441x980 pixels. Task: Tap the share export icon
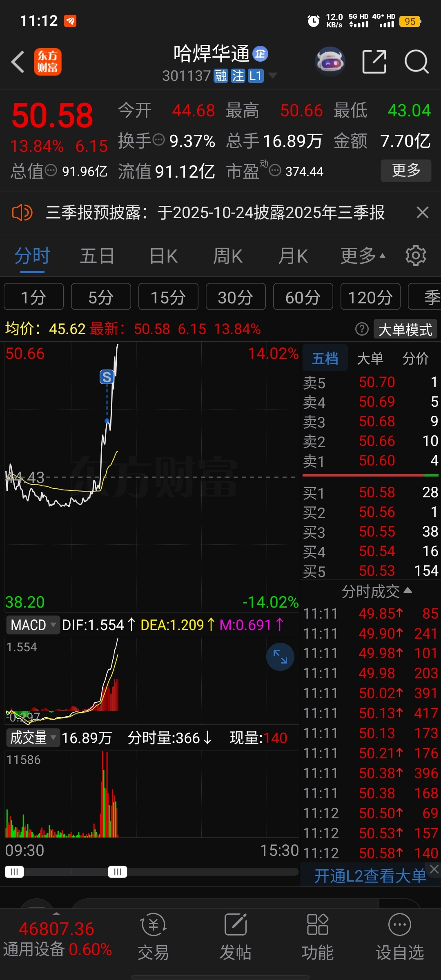click(374, 62)
